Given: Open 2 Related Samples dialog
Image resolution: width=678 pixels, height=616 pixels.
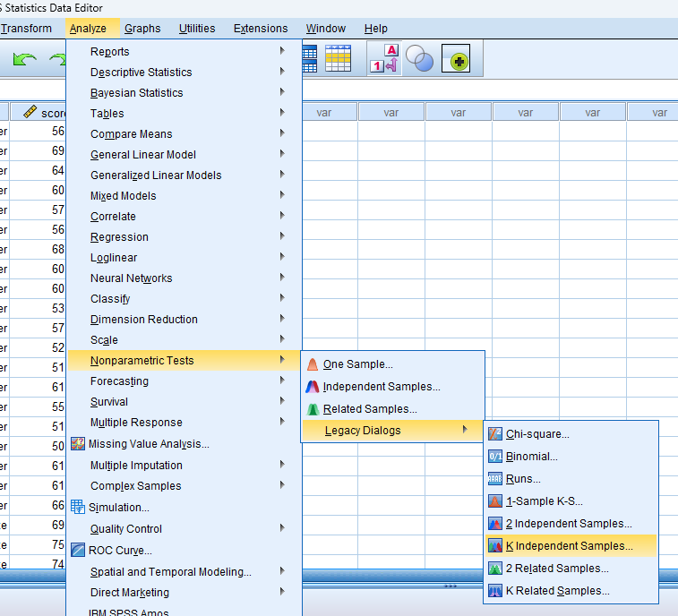Looking at the screenshot, I should point(556,568).
